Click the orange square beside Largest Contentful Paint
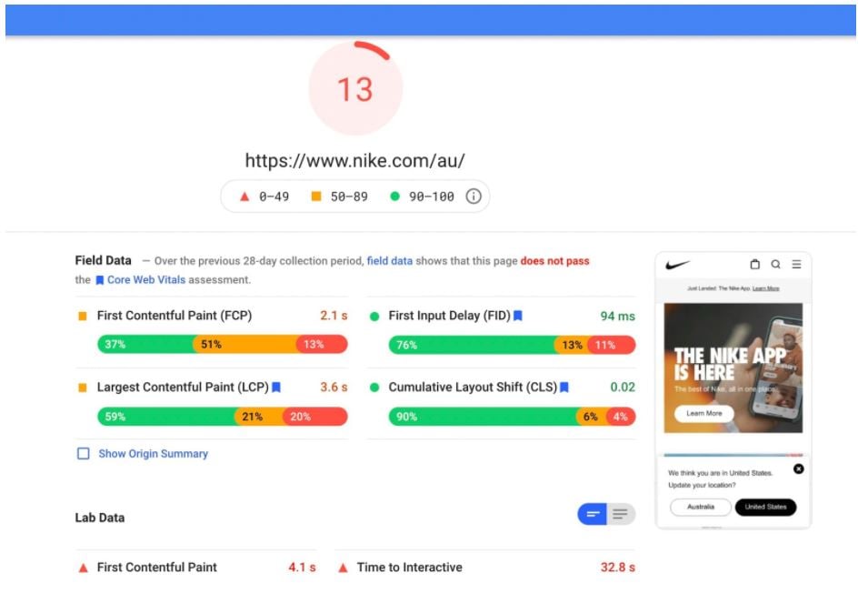Viewport: 868px width, 594px height. click(83, 388)
